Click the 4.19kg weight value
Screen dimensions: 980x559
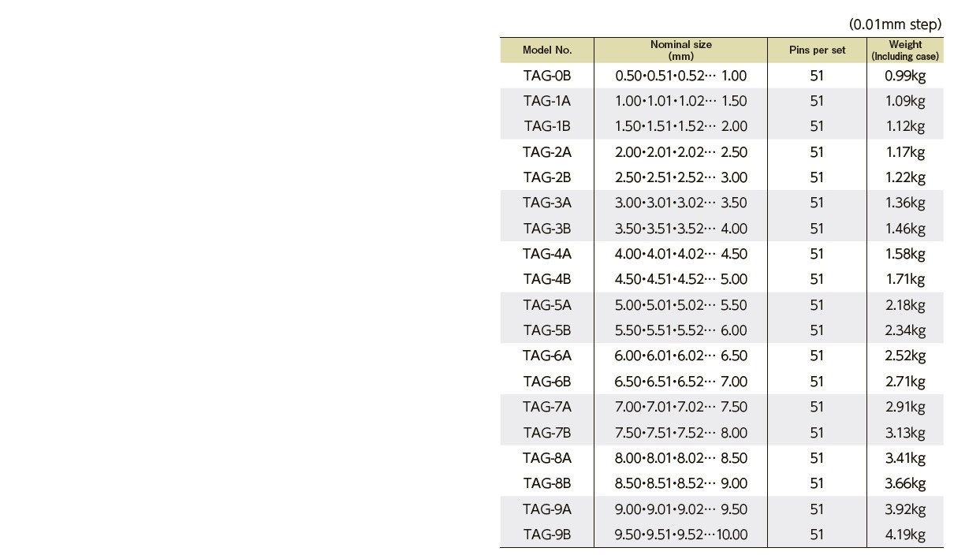click(x=904, y=535)
